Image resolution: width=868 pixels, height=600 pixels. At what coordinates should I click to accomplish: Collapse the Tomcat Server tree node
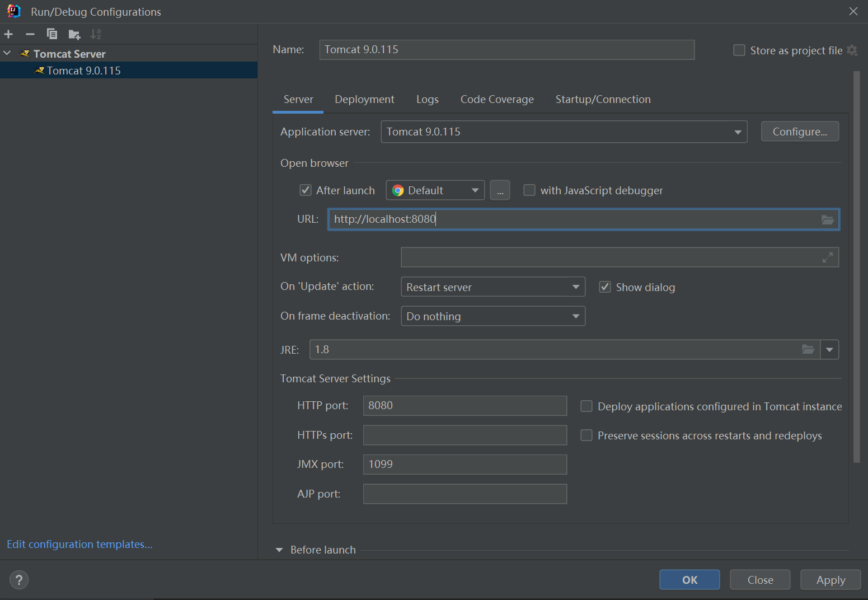pyautogui.click(x=7, y=53)
